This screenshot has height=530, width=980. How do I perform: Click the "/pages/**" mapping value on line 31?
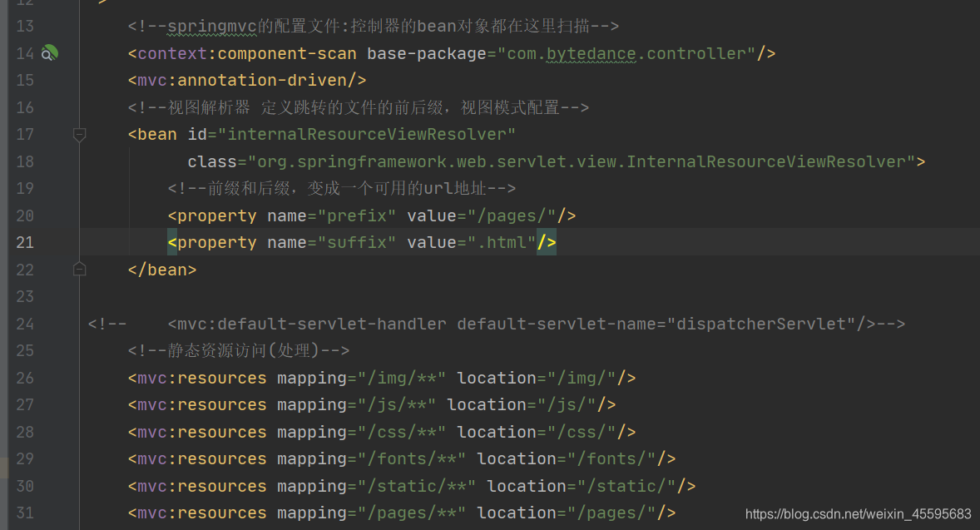[x=411, y=513]
